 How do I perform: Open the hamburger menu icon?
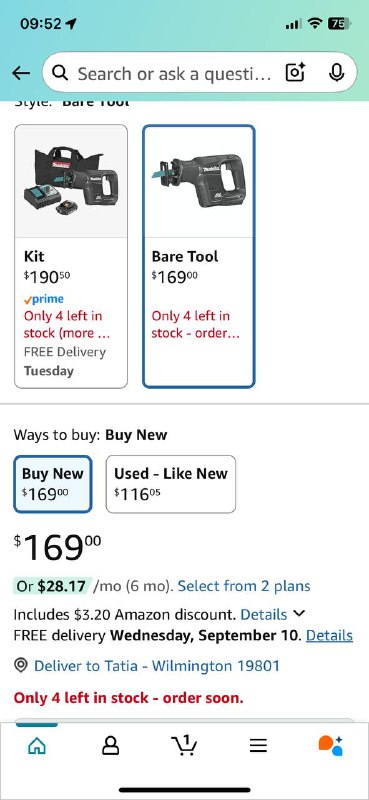pos(258,746)
